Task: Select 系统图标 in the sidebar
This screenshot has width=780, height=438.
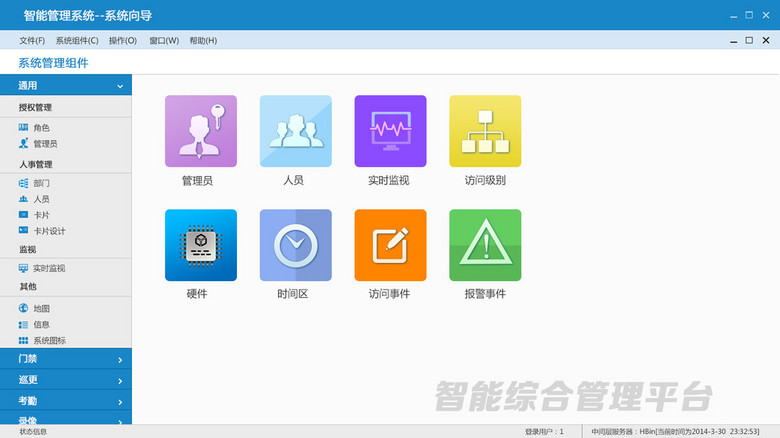Action: click(48, 341)
